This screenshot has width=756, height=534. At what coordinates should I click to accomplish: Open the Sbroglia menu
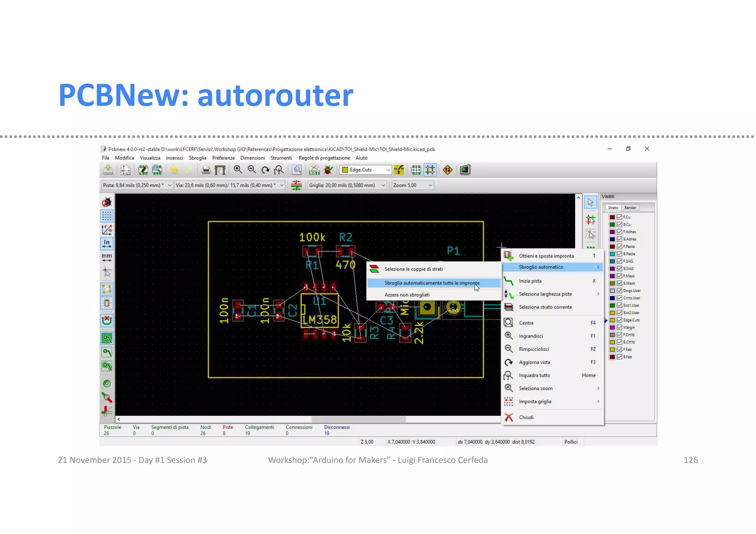[197, 158]
